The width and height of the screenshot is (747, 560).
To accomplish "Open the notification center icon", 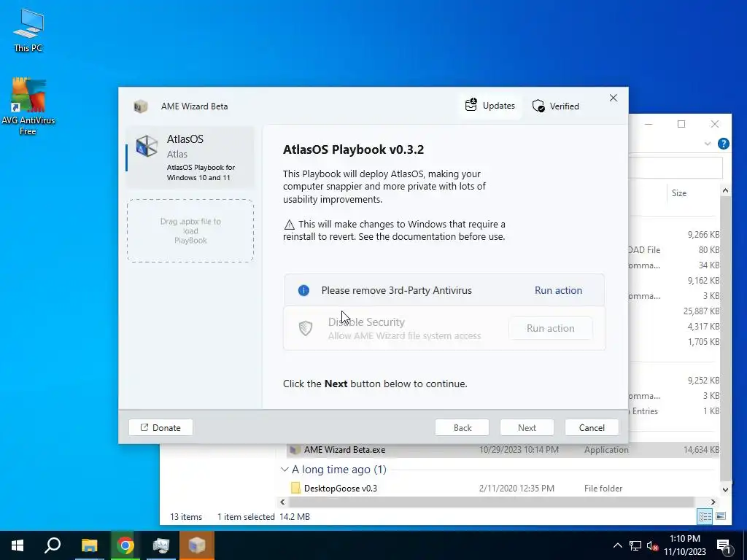I will (724, 545).
